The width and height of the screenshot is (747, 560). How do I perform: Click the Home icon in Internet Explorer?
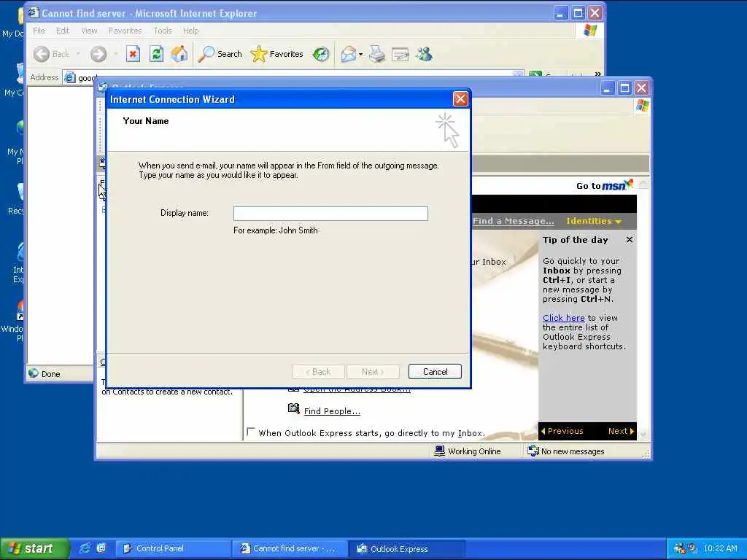click(179, 54)
